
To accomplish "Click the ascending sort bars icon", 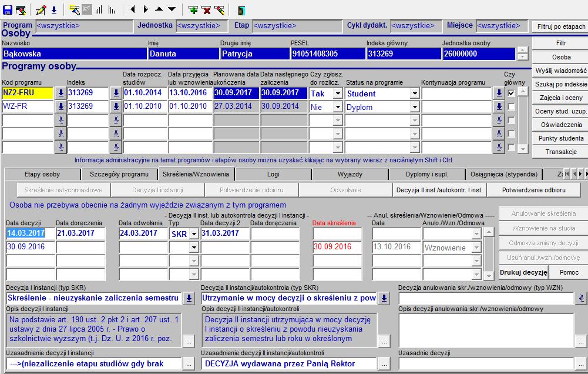I will click(x=99, y=10).
